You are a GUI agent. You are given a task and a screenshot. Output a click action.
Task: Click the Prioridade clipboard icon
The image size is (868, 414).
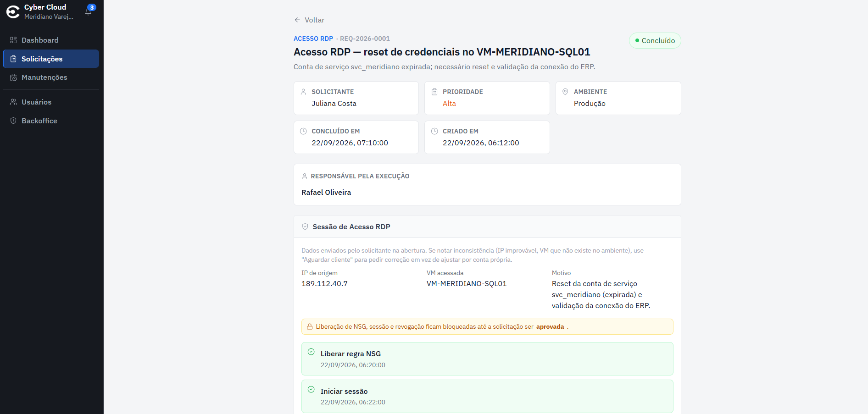pos(434,92)
